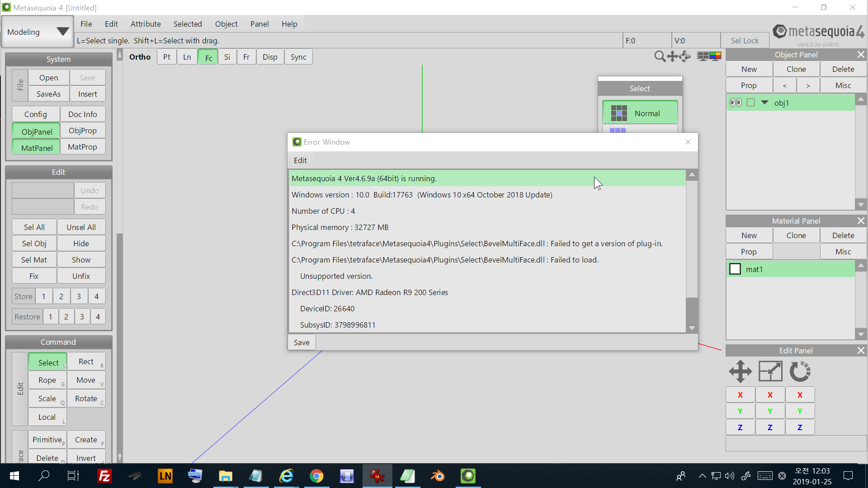Click the Sel All button
This screenshot has width=868, height=488.
coord(34,227)
